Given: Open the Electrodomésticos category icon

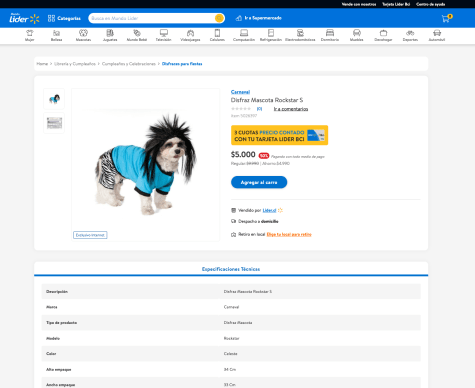Looking at the screenshot, I should coord(300,35).
